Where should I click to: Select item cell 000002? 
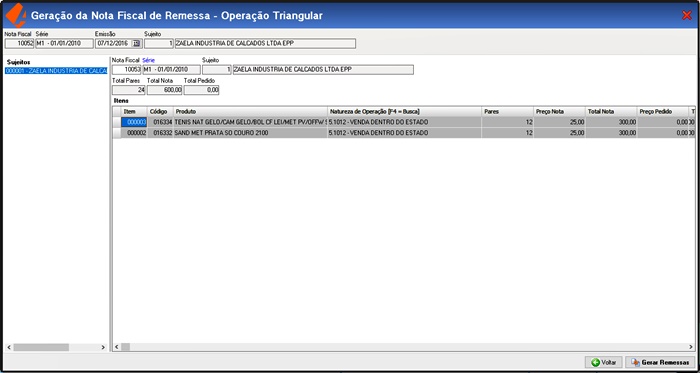[x=134, y=133]
